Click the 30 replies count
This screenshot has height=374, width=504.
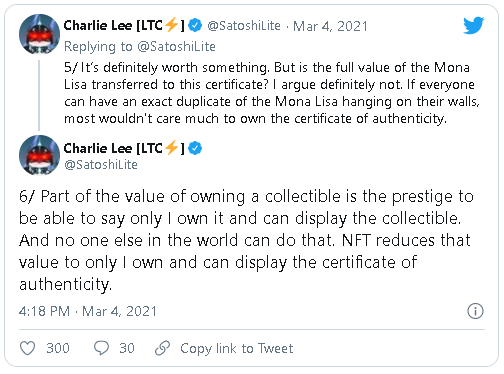[x=127, y=348]
